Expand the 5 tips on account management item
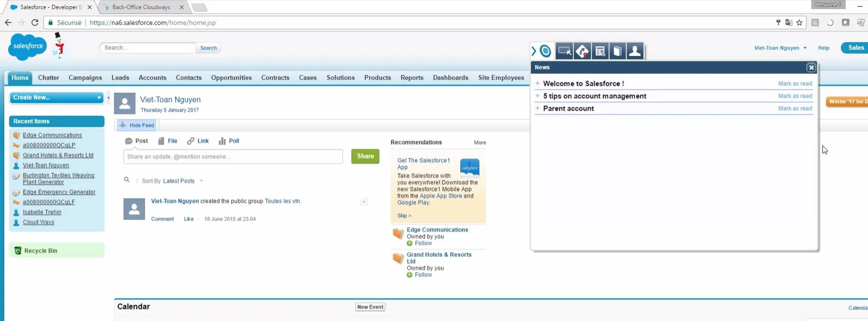The width and height of the screenshot is (868, 321). pyautogui.click(x=538, y=96)
